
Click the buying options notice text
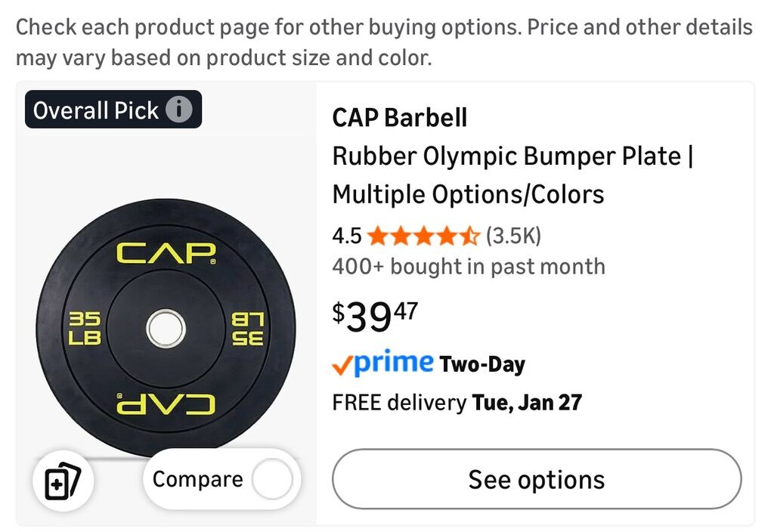click(x=384, y=42)
